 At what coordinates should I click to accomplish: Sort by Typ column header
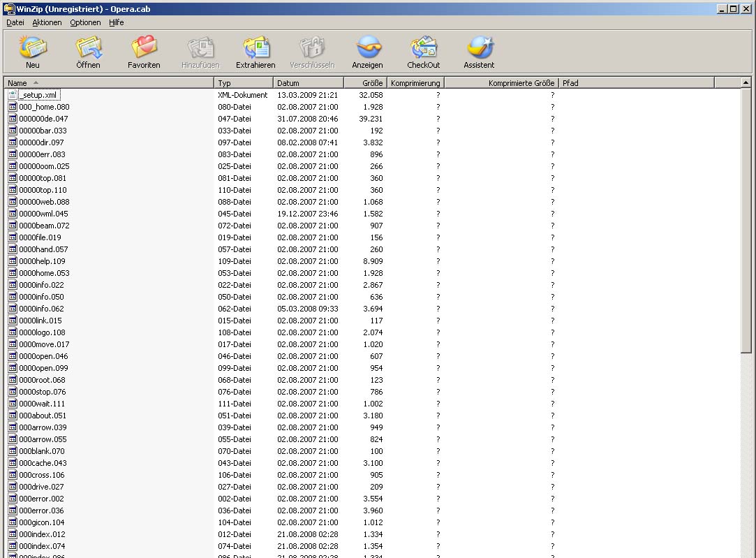pyautogui.click(x=244, y=83)
